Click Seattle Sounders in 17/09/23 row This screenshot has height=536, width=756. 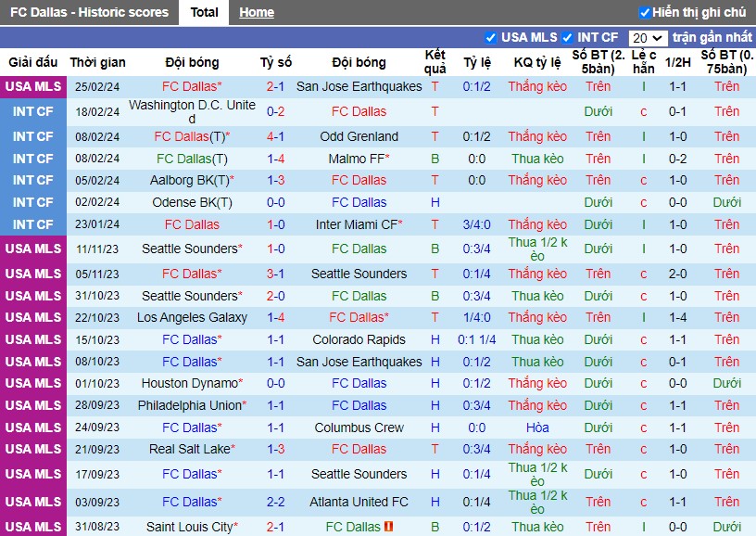click(359, 474)
